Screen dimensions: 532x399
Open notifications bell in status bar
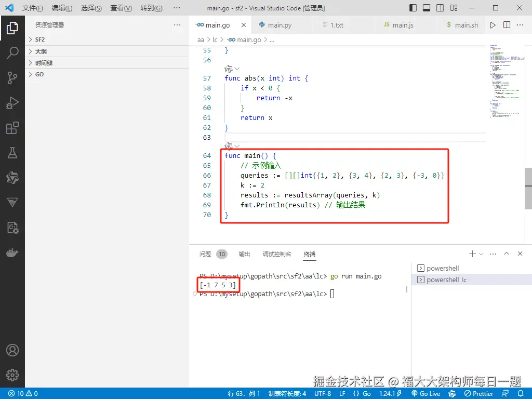point(521,393)
